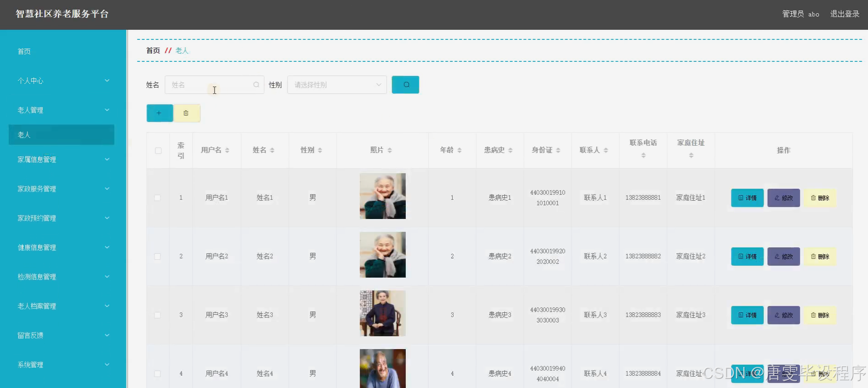Tick checkbox for row 用户名1
The height and width of the screenshot is (388, 868).
tap(157, 198)
